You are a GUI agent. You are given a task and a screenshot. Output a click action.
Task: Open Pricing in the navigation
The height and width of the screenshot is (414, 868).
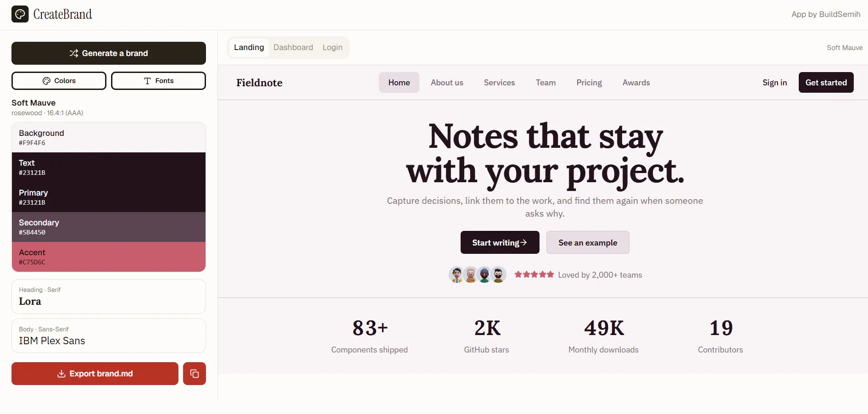[589, 83]
